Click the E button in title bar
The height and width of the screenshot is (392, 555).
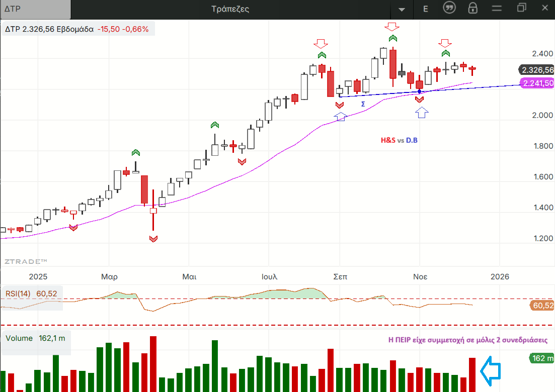[x=426, y=9]
